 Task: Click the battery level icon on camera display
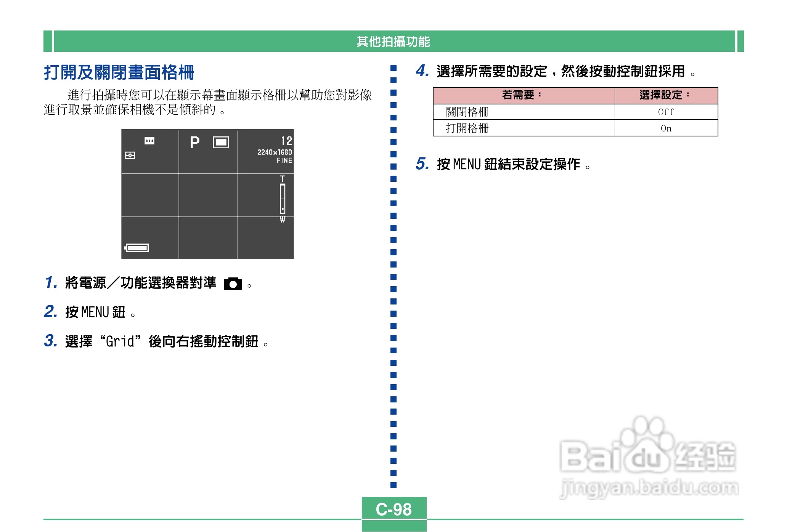point(137,248)
